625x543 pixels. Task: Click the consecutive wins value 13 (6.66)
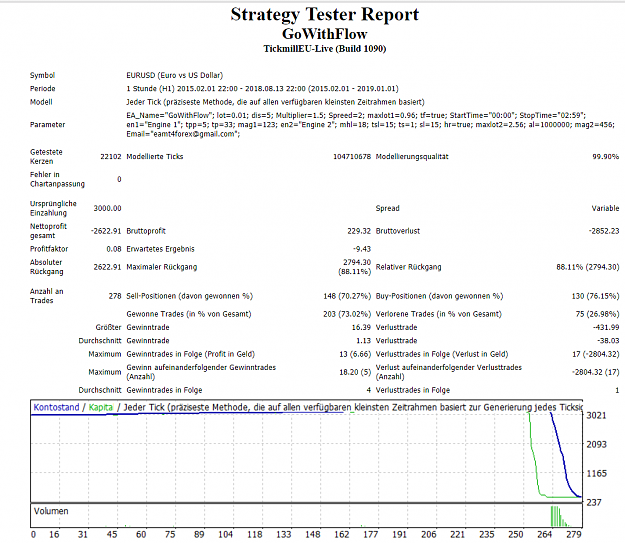click(x=355, y=354)
